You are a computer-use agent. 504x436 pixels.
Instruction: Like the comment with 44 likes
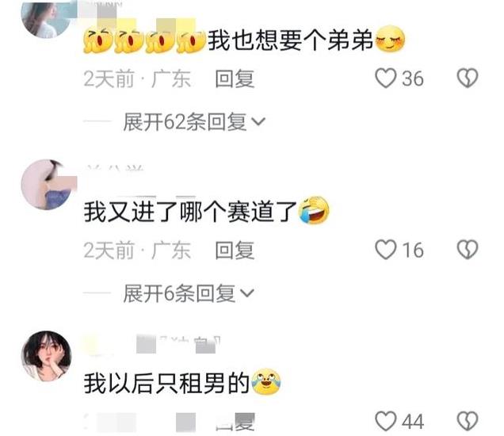(385, 421)
